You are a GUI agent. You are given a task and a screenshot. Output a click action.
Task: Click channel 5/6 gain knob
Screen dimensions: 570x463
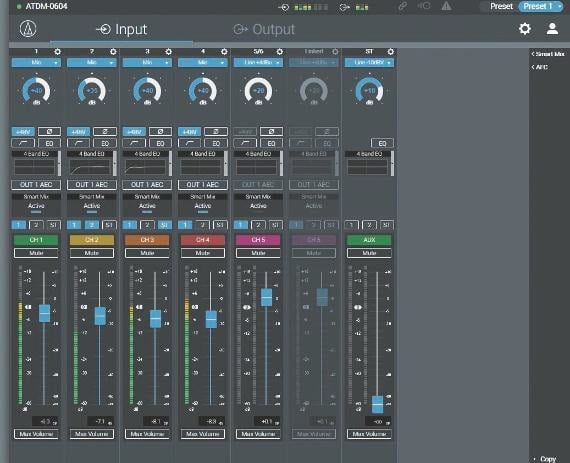pos(258,90)
